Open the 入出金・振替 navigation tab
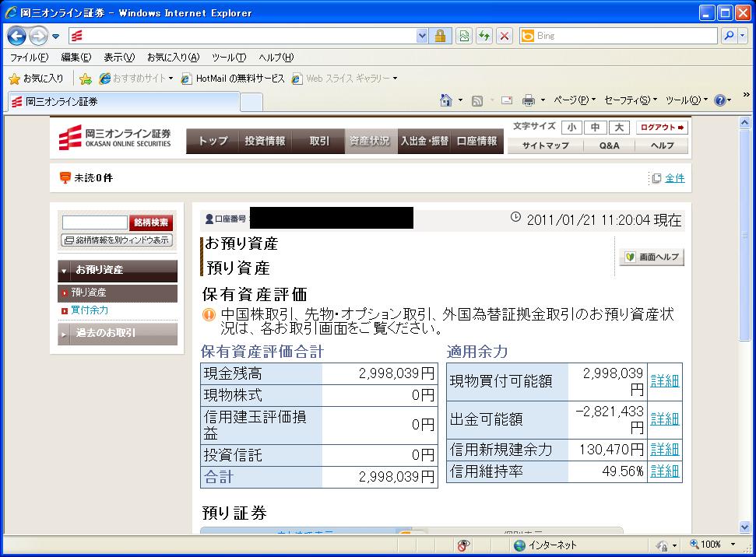 [x=424, y=141]
